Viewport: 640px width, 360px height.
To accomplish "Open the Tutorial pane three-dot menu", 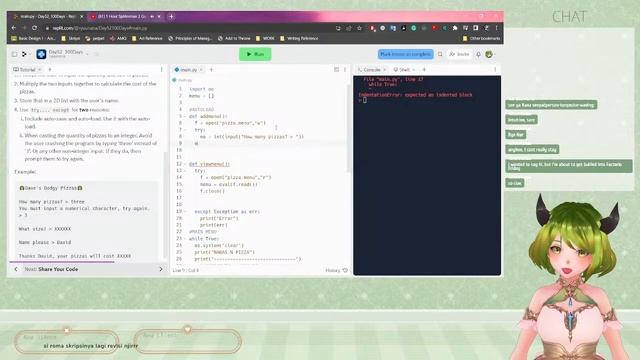I will coord(162,70).
